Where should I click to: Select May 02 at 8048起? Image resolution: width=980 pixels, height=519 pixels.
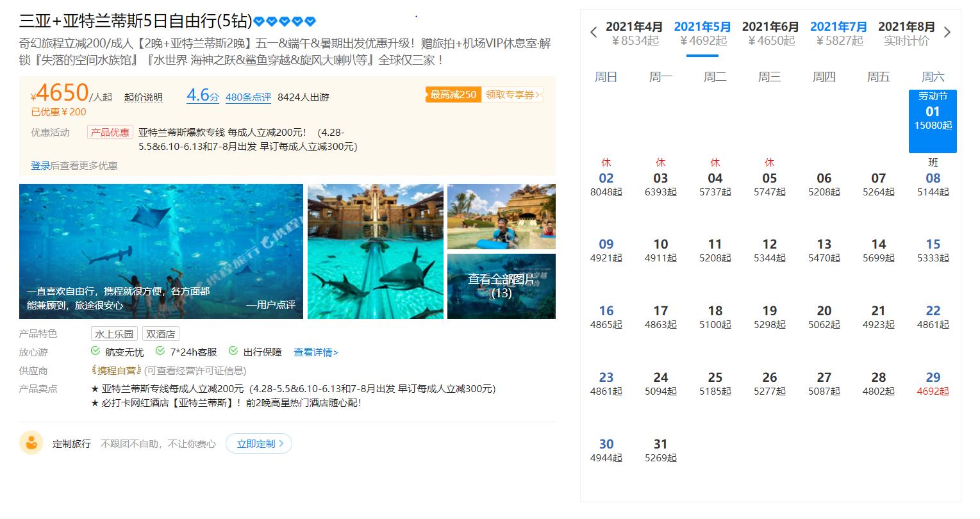click(x=606, y=184)
